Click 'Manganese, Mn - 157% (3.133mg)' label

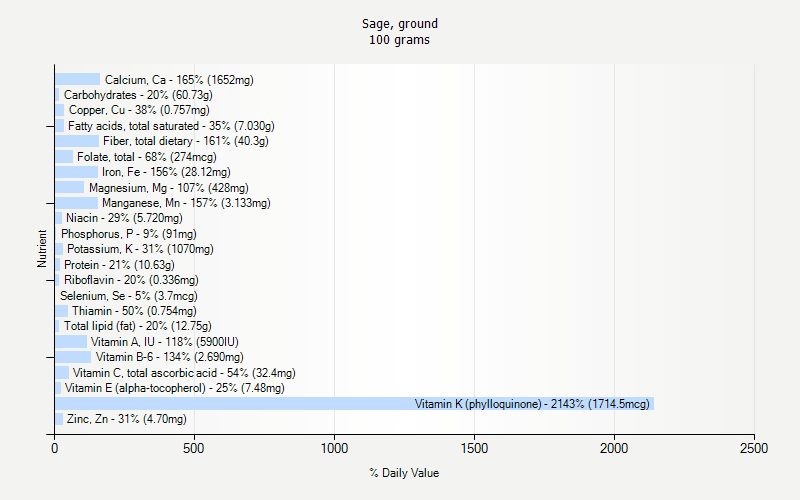[x=186, y=203]
